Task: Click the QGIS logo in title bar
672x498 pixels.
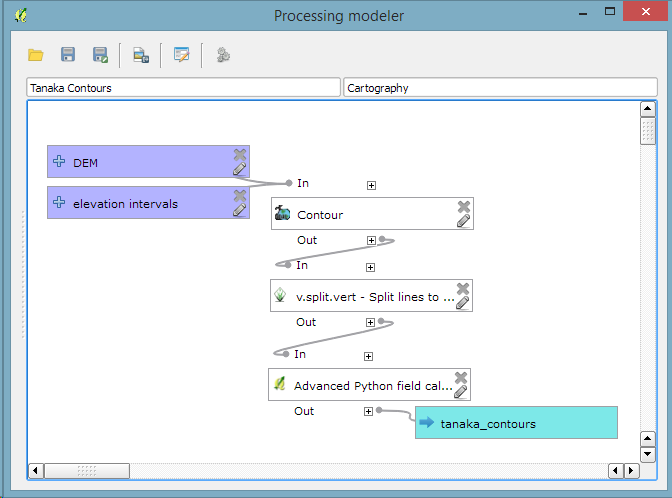Action: (21, 15)
